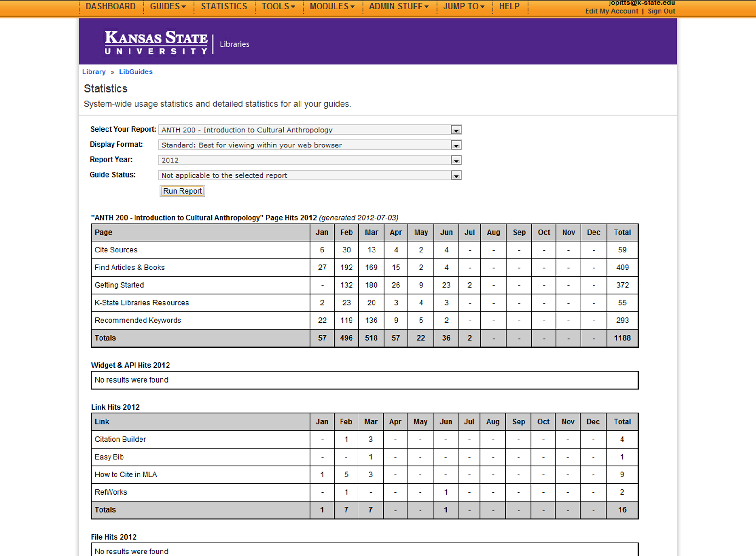Click the Statistics page heading
The width and height of the screenshot is (756, 556).
(106, 88)
